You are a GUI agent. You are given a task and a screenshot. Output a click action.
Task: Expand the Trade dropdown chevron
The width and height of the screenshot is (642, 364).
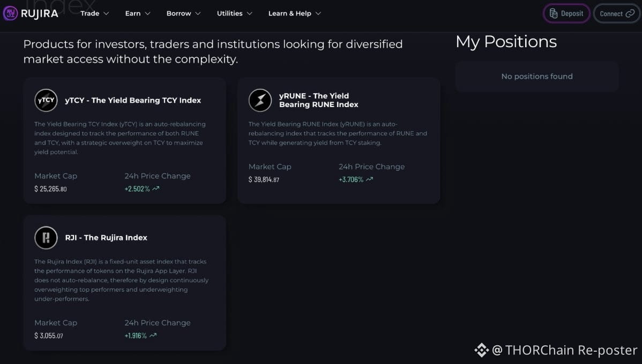pyautogui.click(x=106, y=13)
